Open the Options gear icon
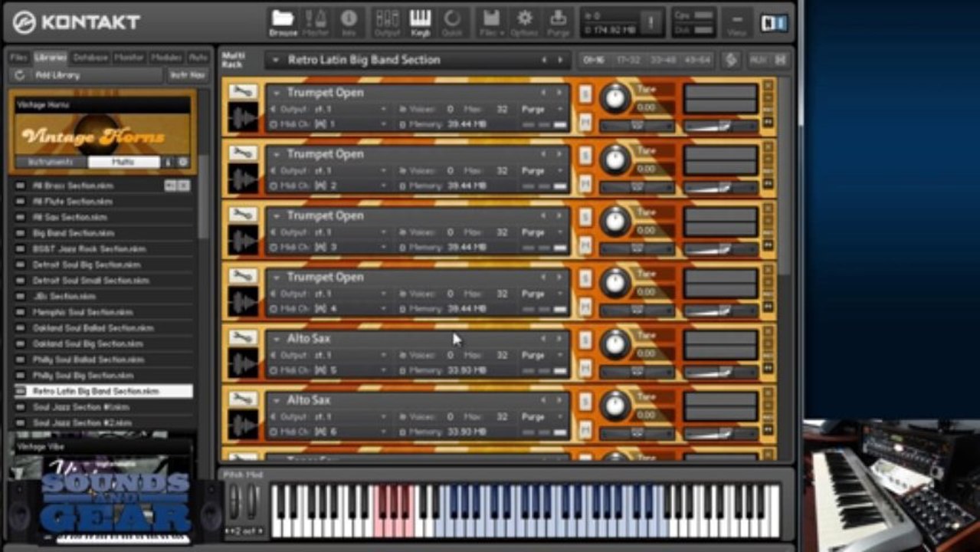 525,22
